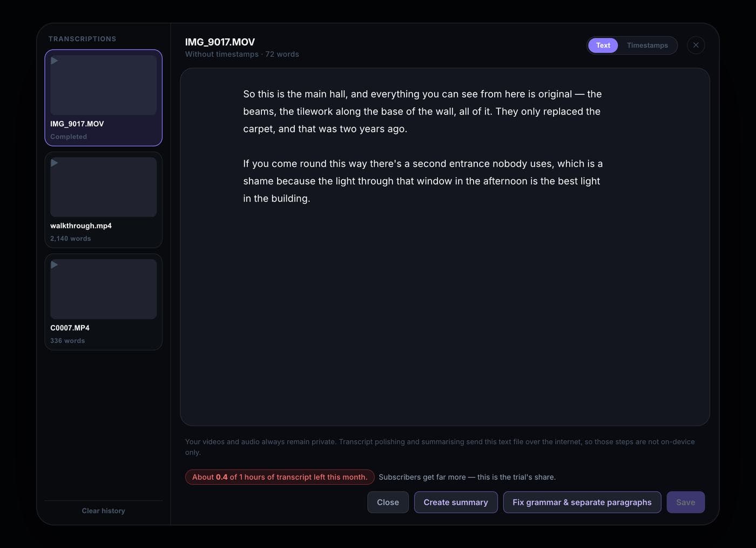Screen dimensions: 756x548
Task: Click in the paragraph starting 'If you come round'
Action: (422, 181)
